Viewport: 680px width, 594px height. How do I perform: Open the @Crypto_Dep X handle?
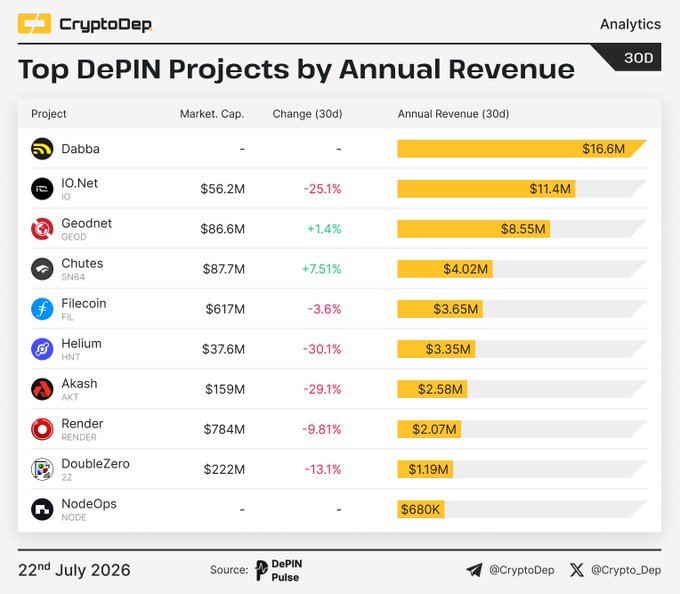[x=626, y=570]
